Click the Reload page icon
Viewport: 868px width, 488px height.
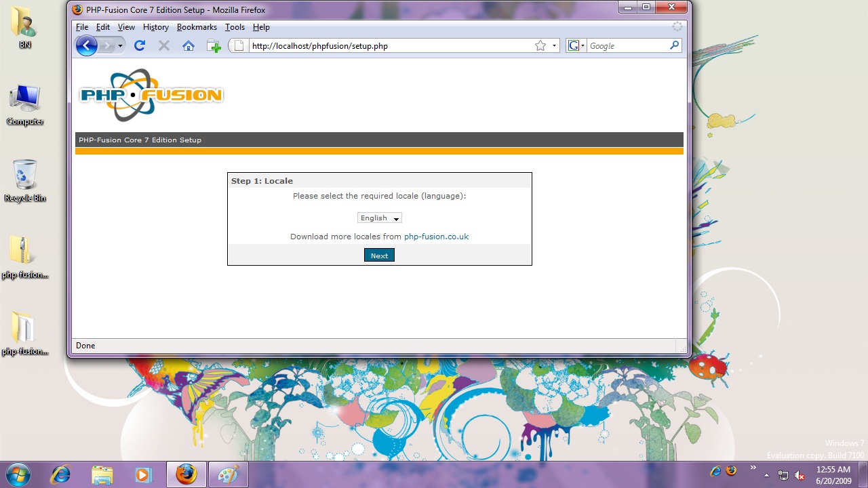point(140,45)
